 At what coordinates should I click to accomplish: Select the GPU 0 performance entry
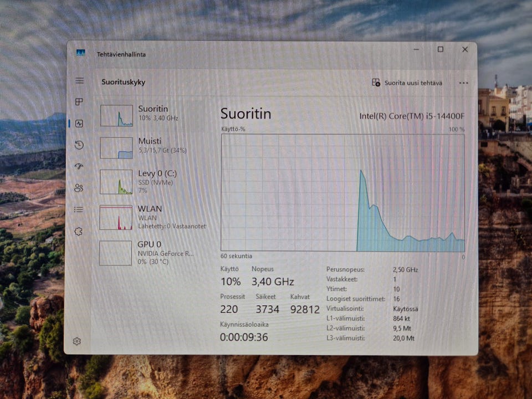154,253
